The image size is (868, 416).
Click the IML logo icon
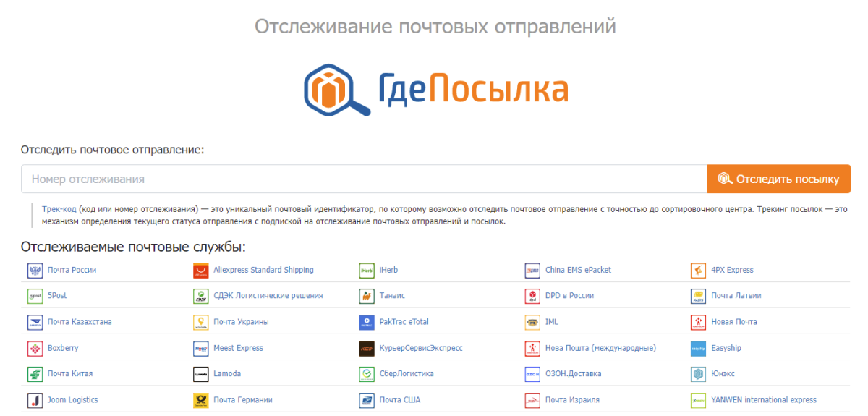533,322
